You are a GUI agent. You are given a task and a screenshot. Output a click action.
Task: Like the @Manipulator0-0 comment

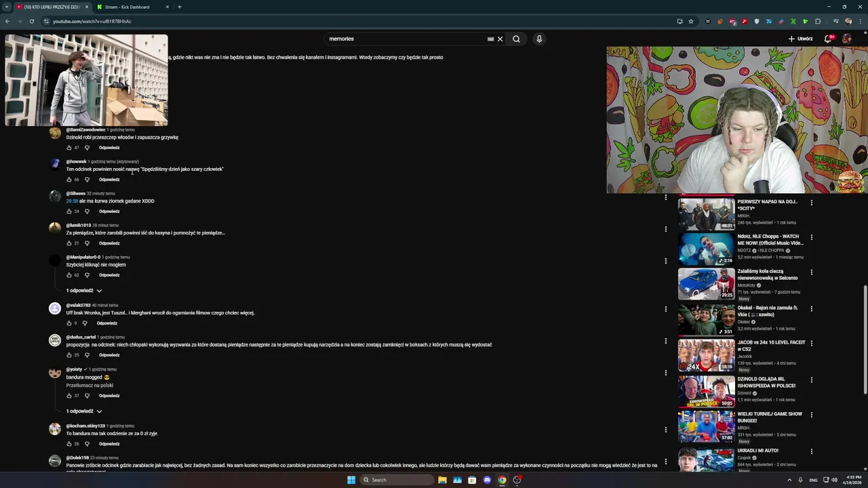(68, 275)
